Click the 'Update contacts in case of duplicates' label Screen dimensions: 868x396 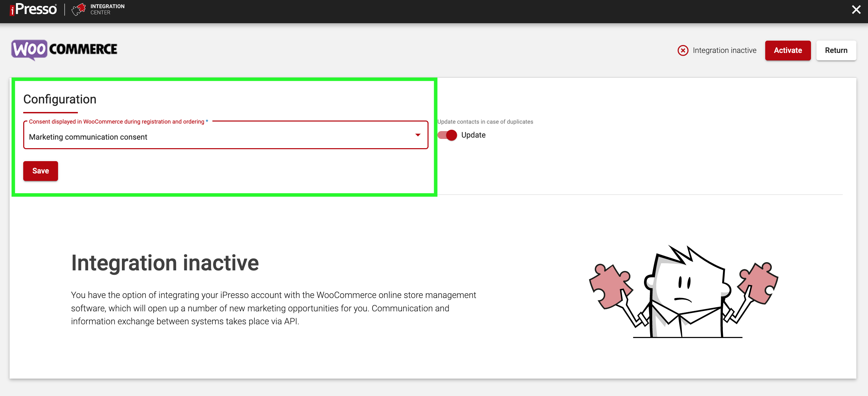point(485,122)
